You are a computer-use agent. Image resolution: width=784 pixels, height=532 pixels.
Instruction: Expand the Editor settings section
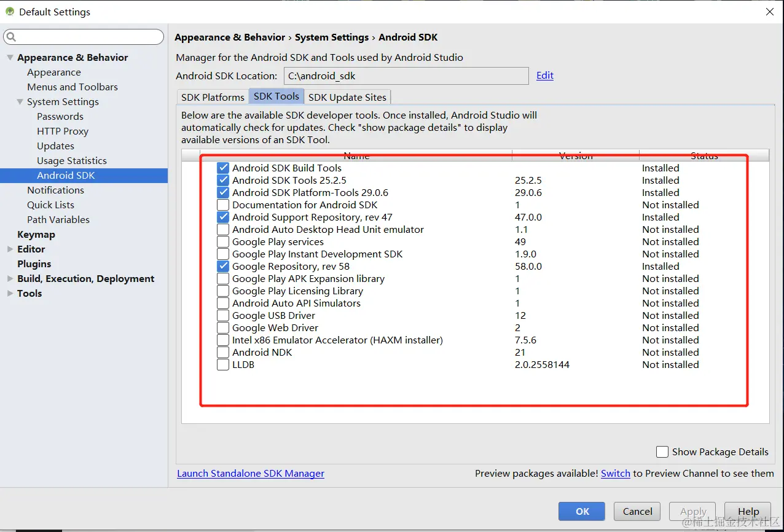(10, 249)
